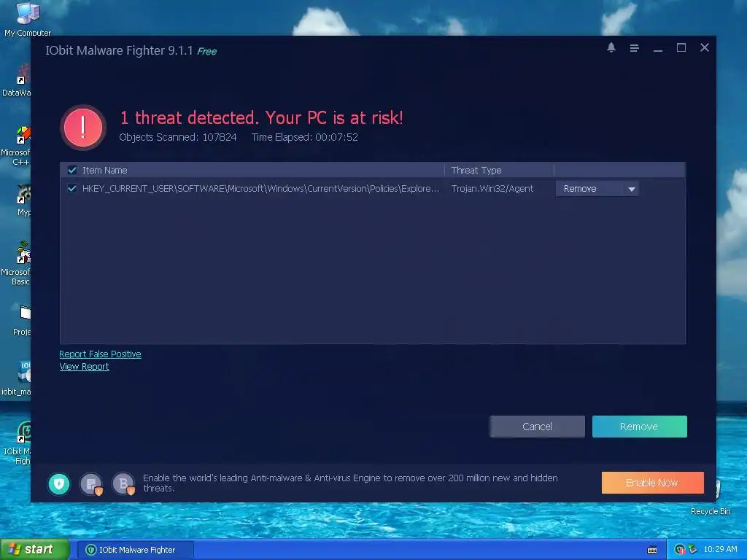Image resolution: width=747 pixels, height=560 pixels.
Task: Open the Proje folder desktop icon
Action: 23,321
